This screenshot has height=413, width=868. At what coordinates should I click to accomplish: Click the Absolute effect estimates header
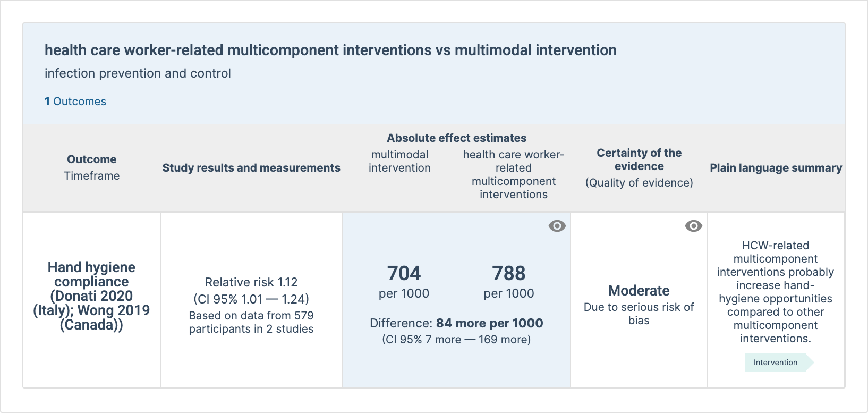[x=456, y=138]
